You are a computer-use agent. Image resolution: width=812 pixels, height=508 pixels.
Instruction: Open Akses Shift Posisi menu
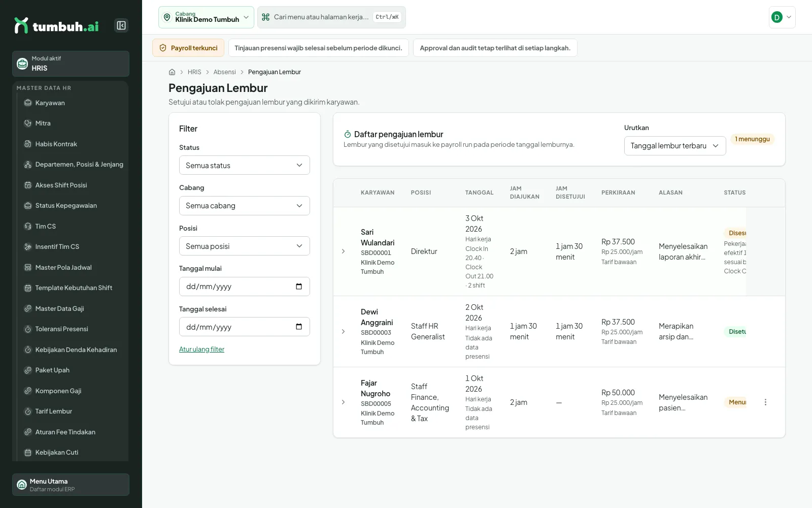click(x=74, y=185)
